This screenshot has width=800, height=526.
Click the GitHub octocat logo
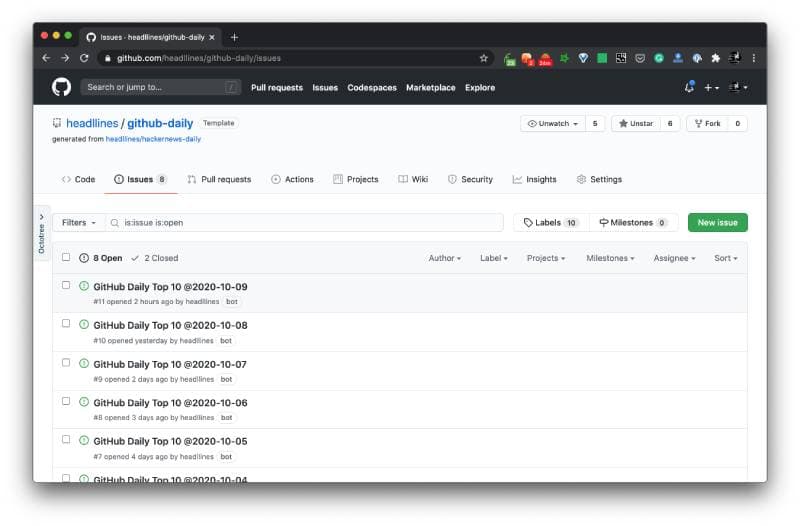(x=61, y=87)
